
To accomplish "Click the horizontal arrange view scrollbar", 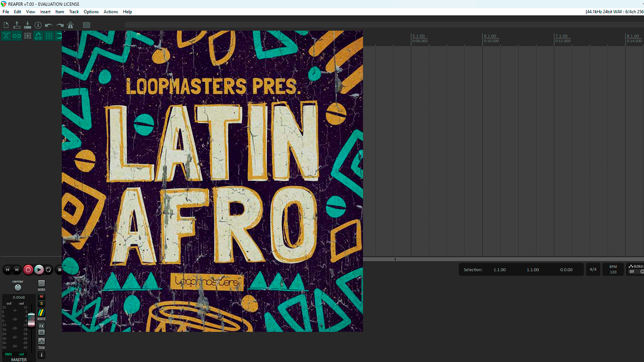I will 504,259.
